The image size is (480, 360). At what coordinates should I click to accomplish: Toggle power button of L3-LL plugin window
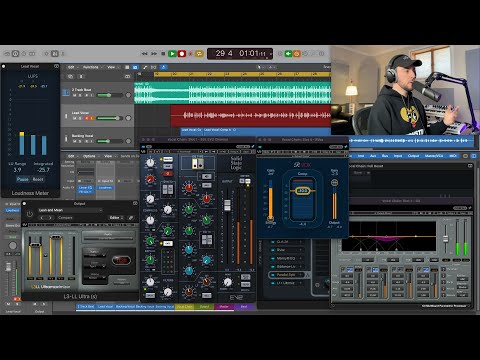30,214
